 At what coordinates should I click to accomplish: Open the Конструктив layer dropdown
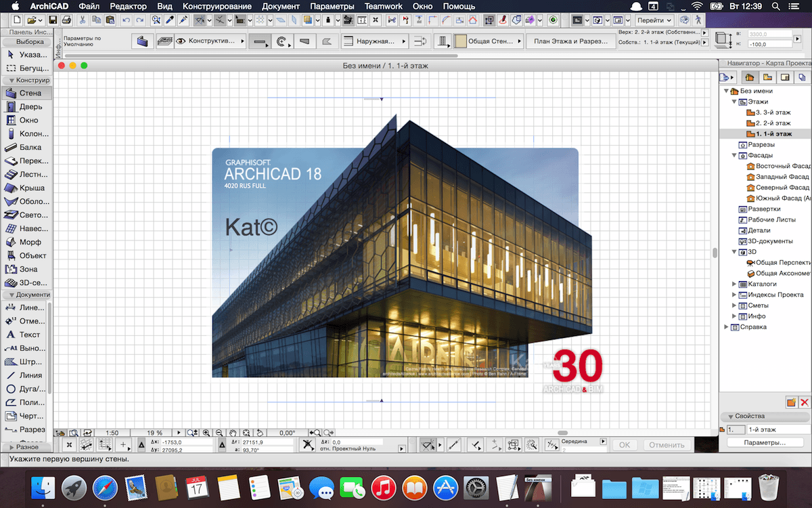coord(210,41)
